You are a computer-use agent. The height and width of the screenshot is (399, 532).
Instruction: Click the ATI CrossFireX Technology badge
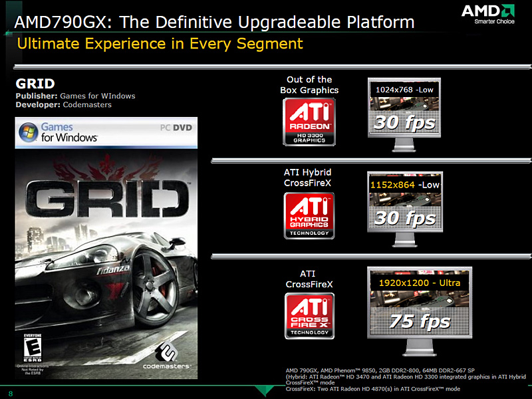tap(309, 316)
